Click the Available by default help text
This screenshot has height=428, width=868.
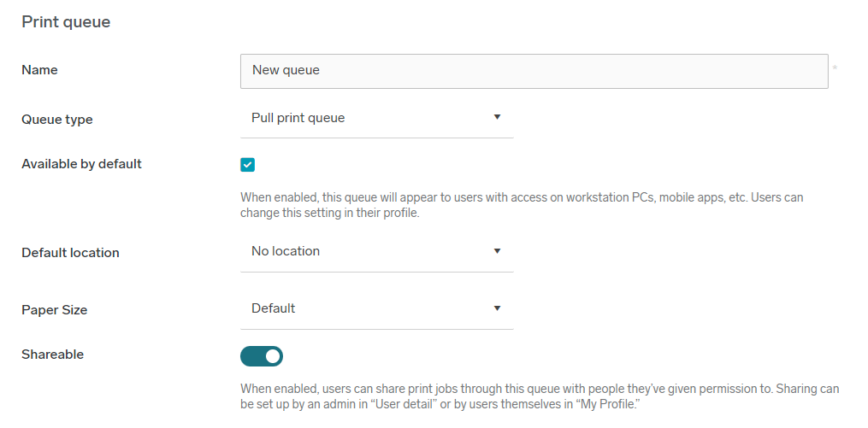click(x=522, y=205)
